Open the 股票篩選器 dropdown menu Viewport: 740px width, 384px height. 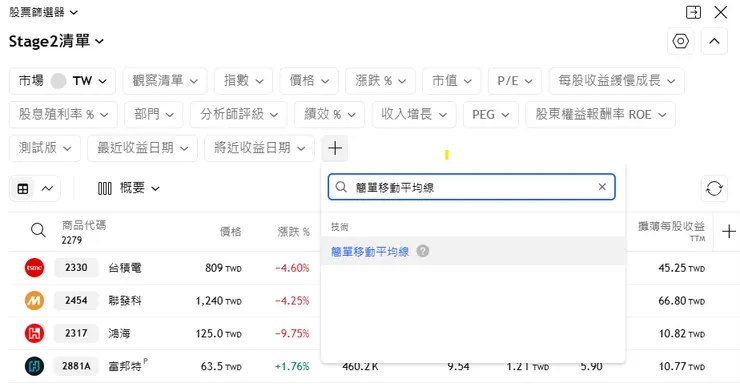pos(43,12)
